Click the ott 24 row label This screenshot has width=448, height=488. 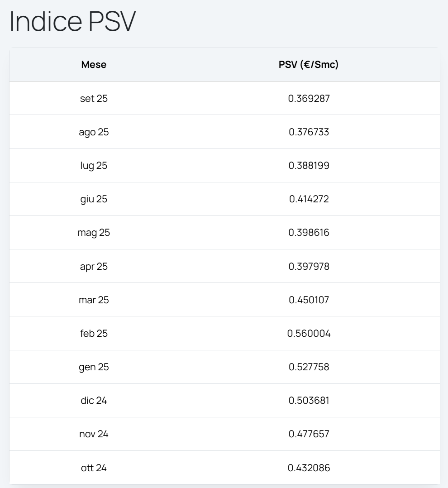[x=94, y=468]
